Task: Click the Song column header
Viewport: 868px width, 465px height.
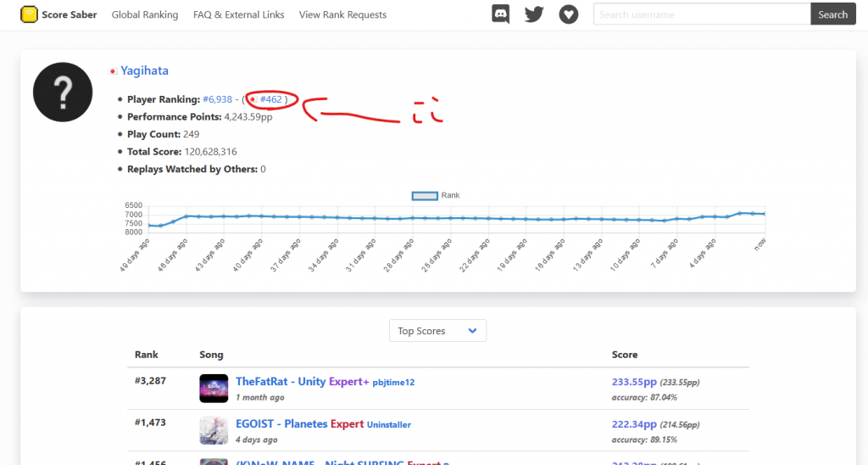Action: 211,355
